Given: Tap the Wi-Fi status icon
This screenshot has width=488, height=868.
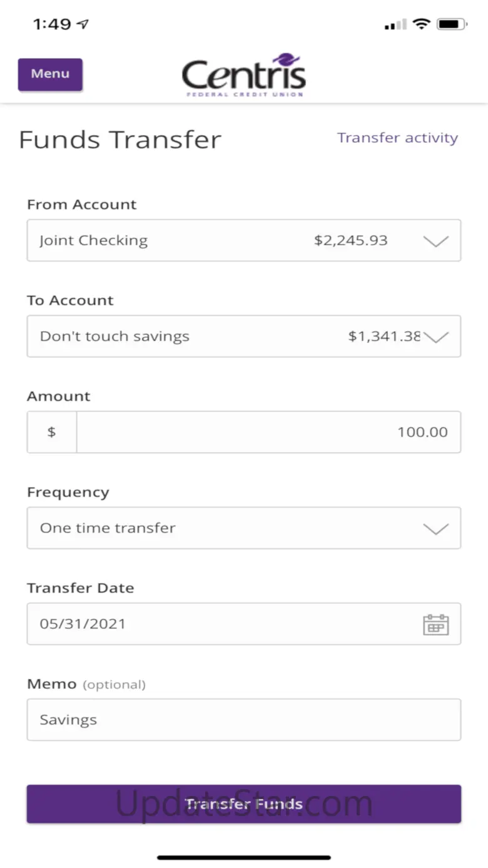Looking at the screenshot, I should (x=422, y=24).
